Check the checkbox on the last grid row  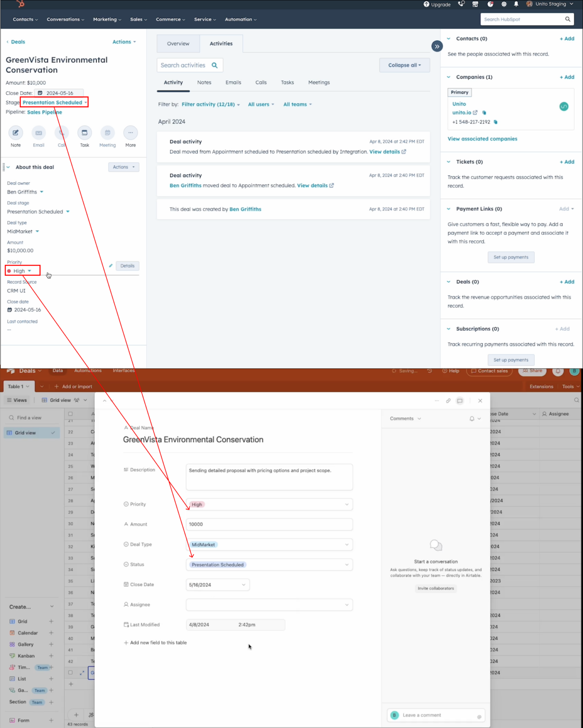[x=70, y=672]
